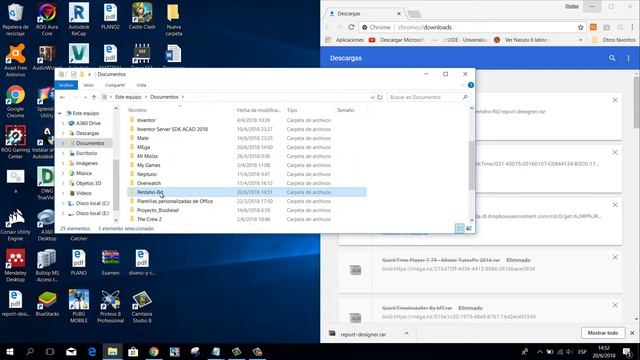The image size is (640, 360).
Task: Open Microsoft Store from taskbar
Action: pos(133,351)
